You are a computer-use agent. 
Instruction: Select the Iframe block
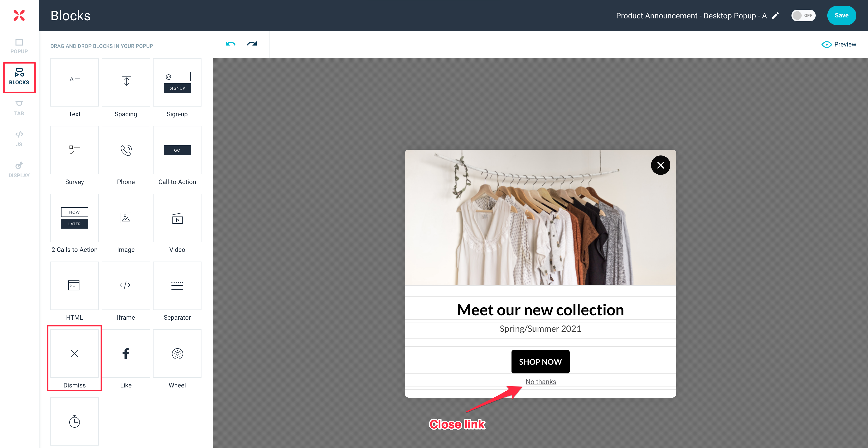click(x=126, y=286)
